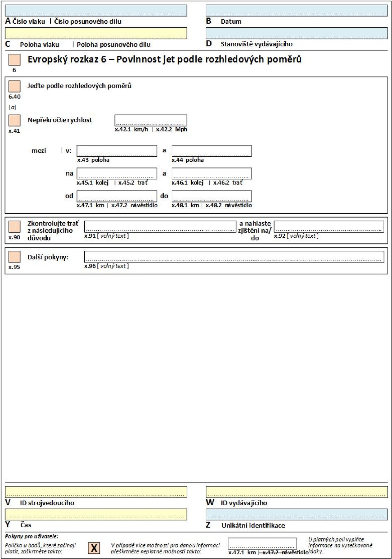
Task: Mark the x.90 Zkontrolujte trať checkbox
Action: (14, 227)
